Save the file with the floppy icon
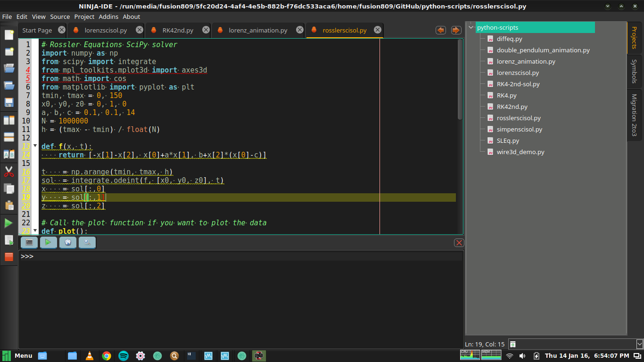The image size is (644, 362). pos(9,102)
